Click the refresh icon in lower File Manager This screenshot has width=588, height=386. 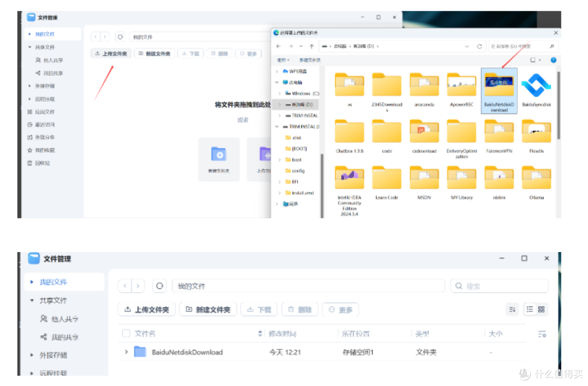[160, 286]
